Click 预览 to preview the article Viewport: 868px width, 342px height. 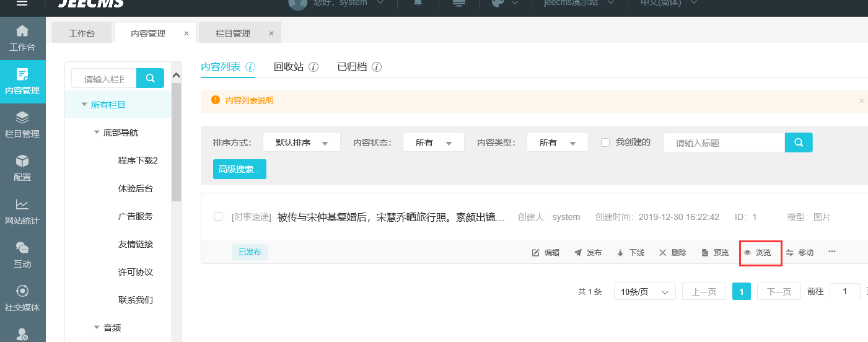715,253
